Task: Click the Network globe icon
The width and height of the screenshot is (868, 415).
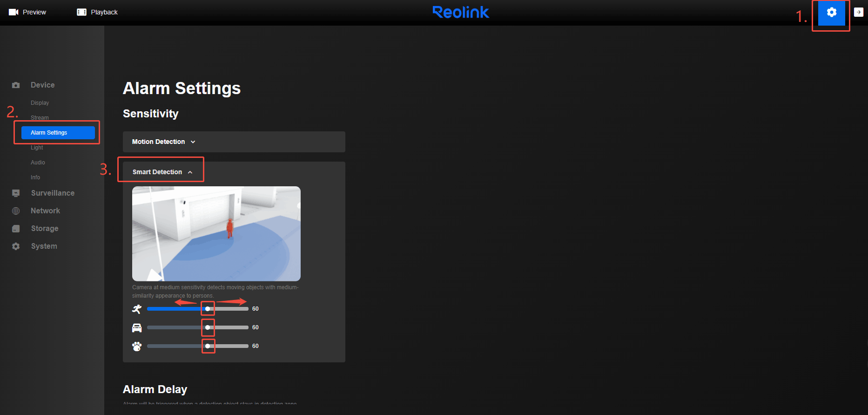Action: click(16, 211)
